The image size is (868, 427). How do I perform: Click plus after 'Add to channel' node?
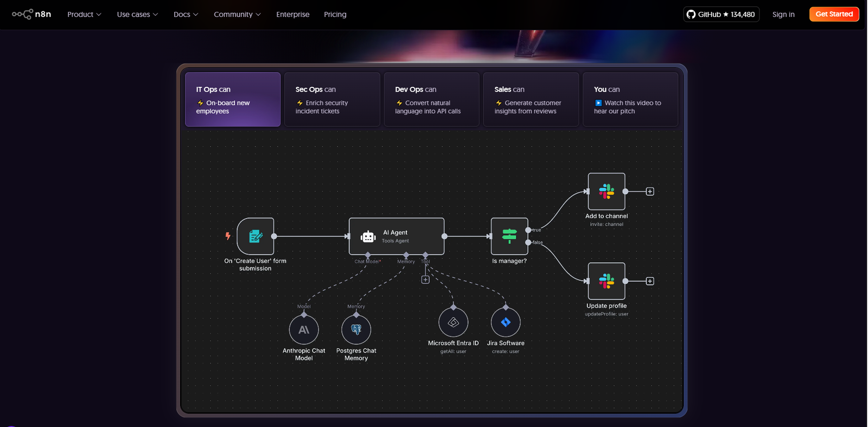click(650, 192)
